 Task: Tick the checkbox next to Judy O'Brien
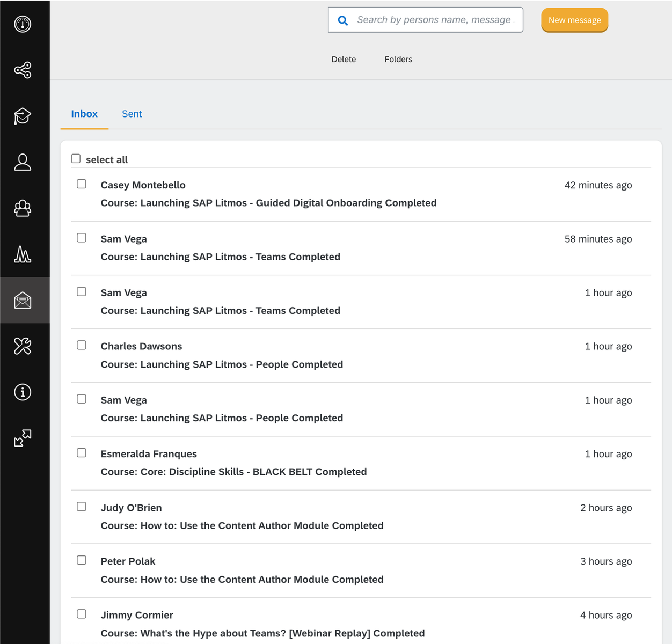[x=81, y=506]
